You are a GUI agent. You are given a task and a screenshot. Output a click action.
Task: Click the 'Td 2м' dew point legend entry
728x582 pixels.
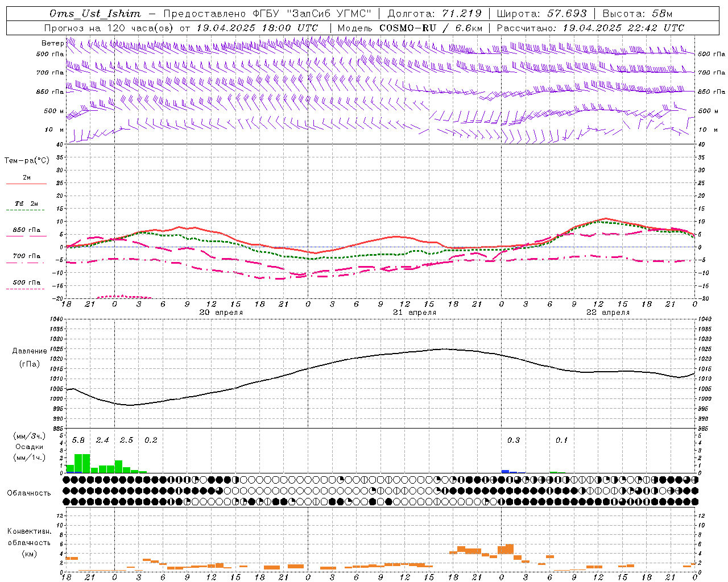[x=27, y=203]
